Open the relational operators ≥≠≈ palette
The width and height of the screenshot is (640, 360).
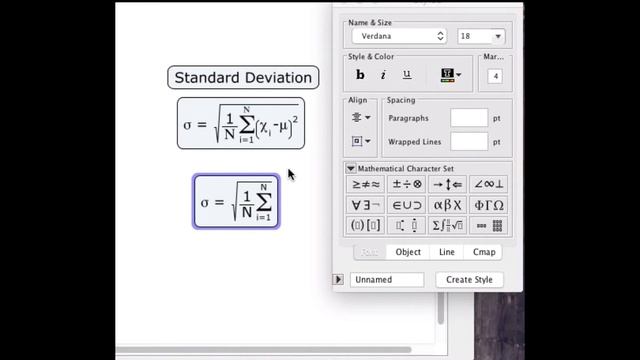(x=365, y=184)
